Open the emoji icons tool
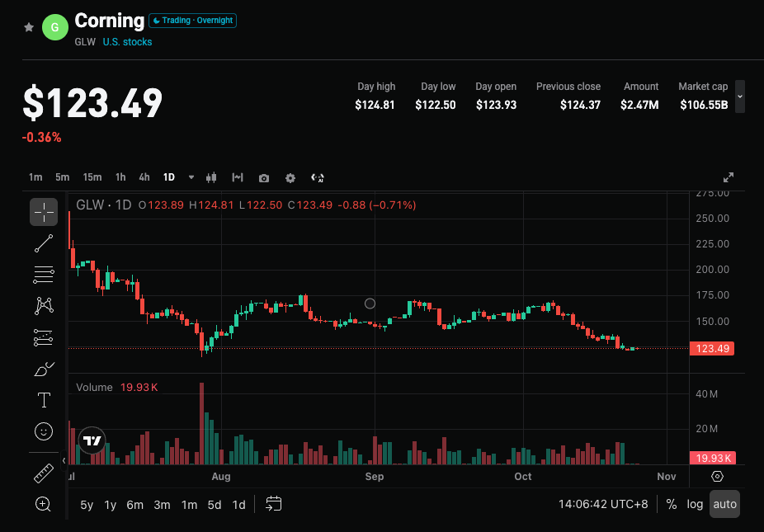Screen dimensions: 764x532 click(44, 431)
